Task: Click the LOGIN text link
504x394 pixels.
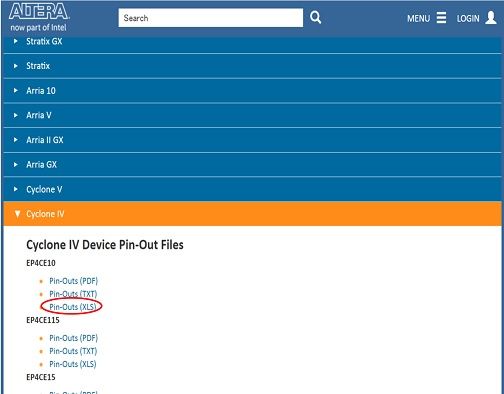Action: (x=468, y=18)
